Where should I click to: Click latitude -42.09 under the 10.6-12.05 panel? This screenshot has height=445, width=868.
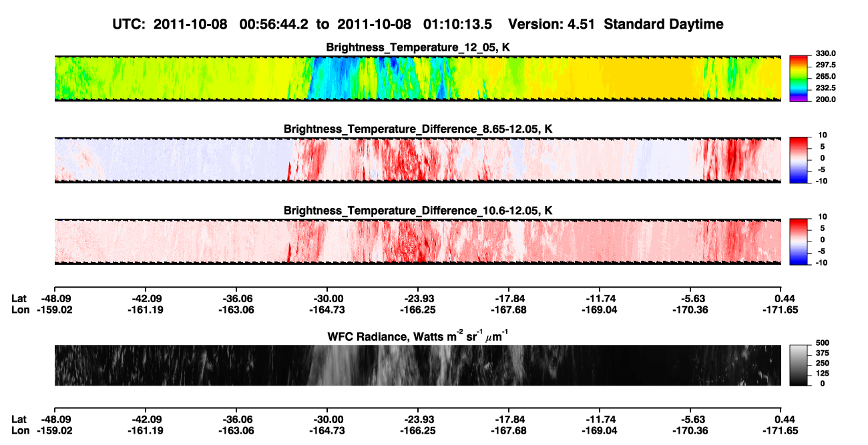click(145, 299)
